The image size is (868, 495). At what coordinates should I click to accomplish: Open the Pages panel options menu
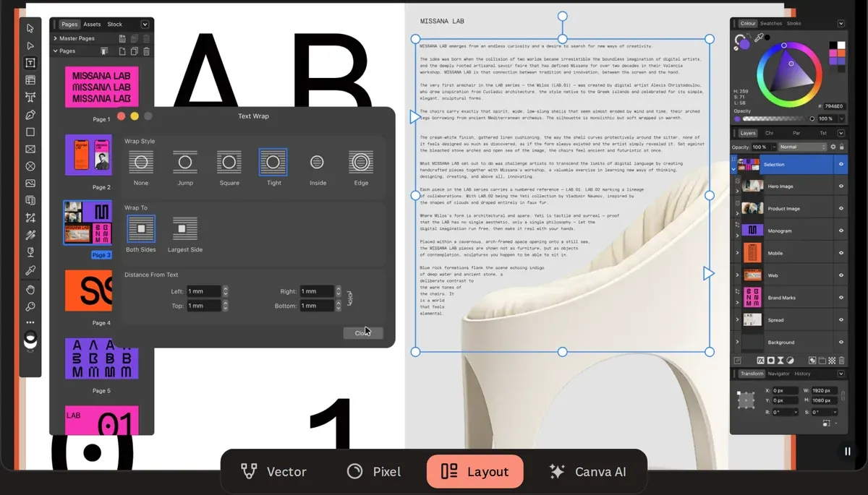coord(145,25)
